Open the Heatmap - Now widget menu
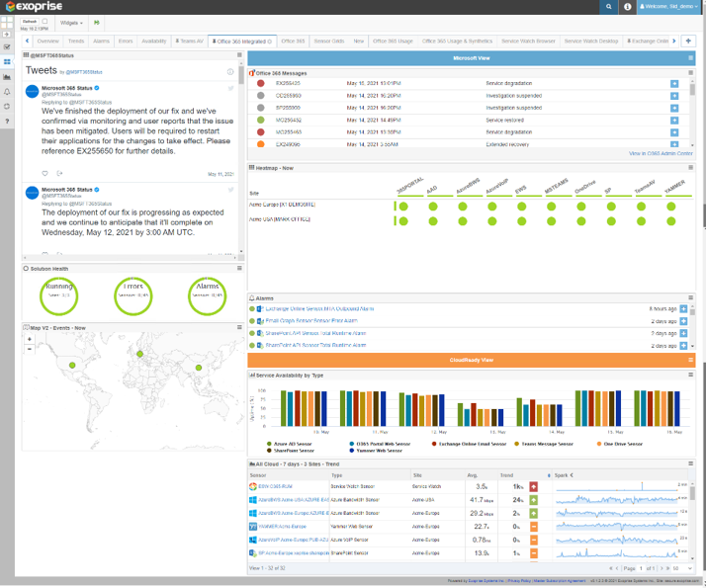 (x=691, y=168)
